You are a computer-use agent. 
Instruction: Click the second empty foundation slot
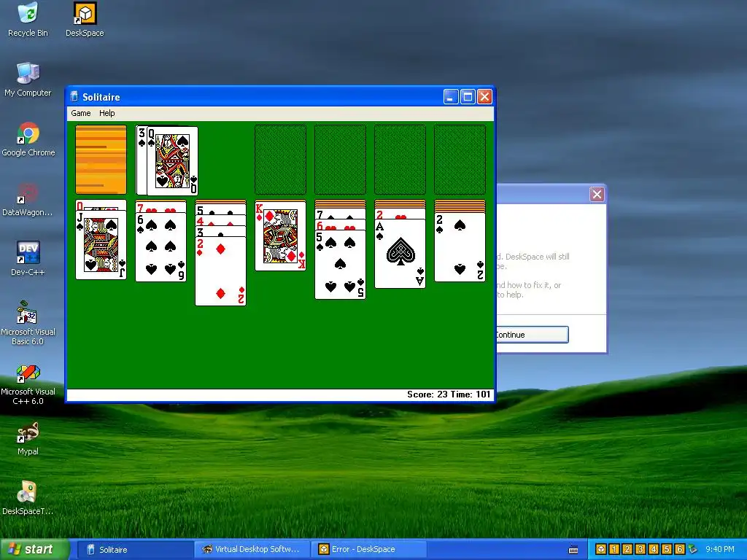(x=340, y=160)
